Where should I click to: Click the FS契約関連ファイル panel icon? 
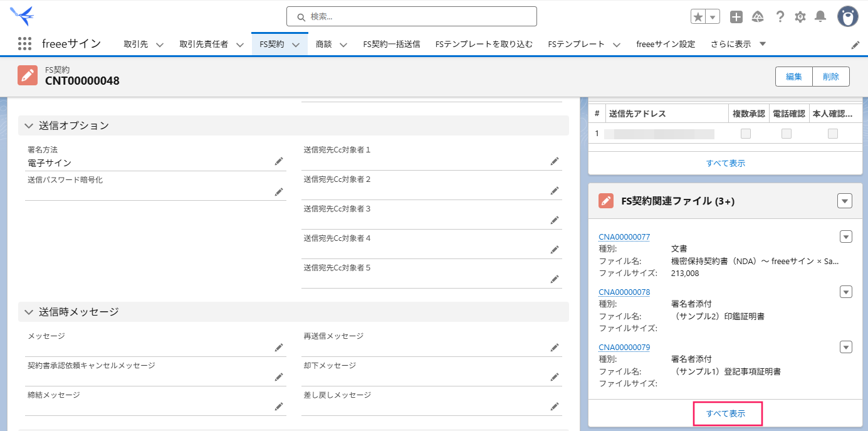tap(606, 201)
